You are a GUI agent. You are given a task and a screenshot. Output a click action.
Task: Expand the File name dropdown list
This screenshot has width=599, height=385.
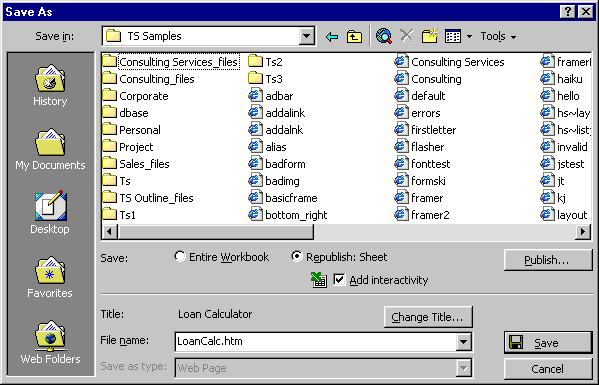click(x=463, y=342)
